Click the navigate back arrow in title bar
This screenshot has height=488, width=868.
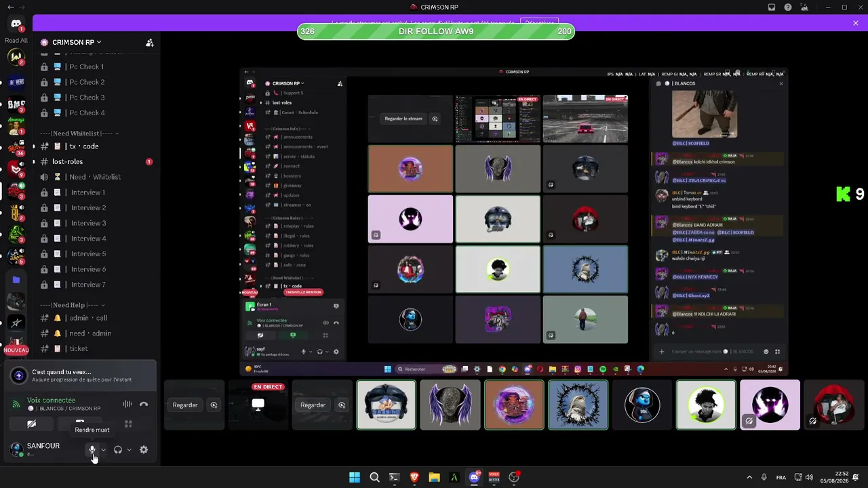(x=10, y=7)
